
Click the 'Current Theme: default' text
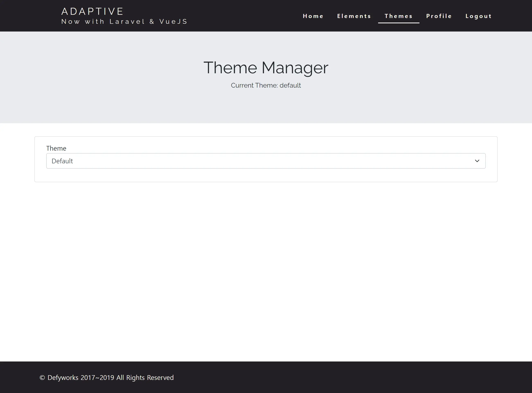266,85
